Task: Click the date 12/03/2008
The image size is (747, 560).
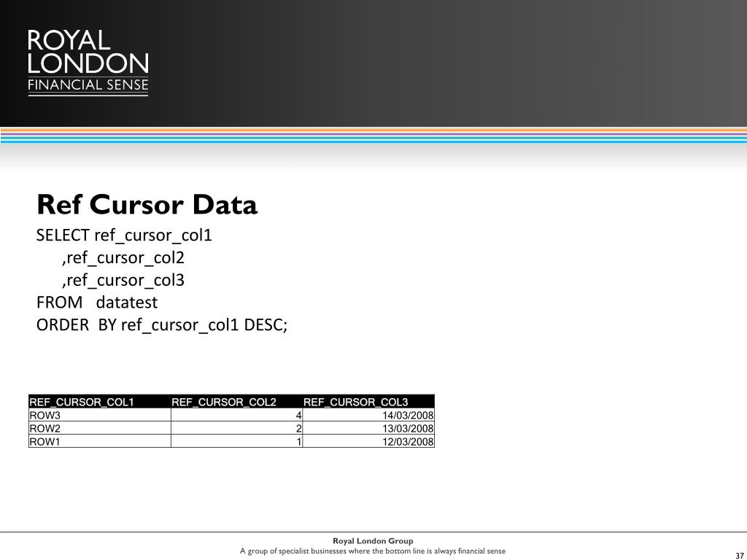Action: click(x=368, y=441)
